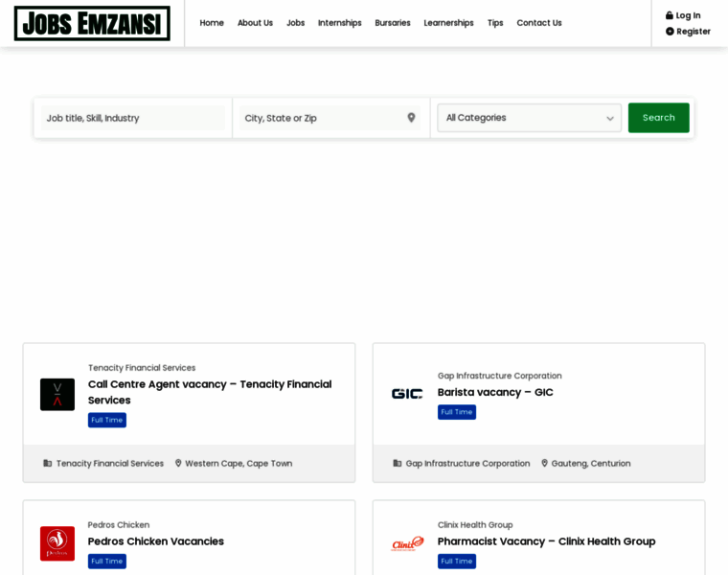Click the building icon beside Gap Infrastructure Corporation

(x=397, y=463)
